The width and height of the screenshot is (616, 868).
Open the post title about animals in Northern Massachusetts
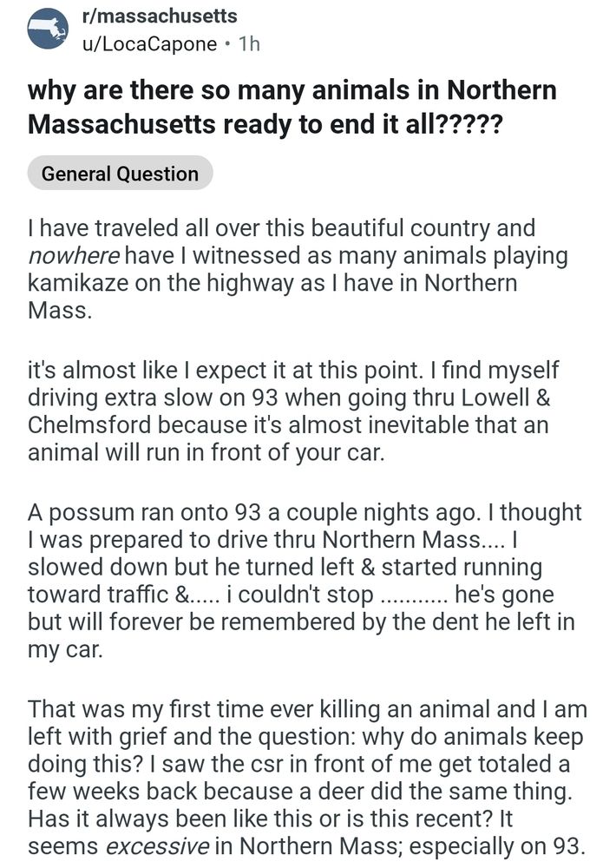[x=292, y=107]
